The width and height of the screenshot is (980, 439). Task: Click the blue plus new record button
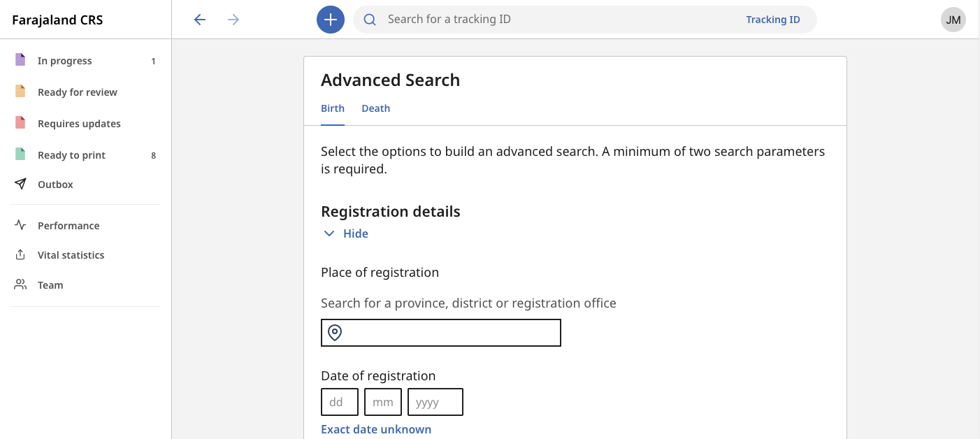click(331, 20)
